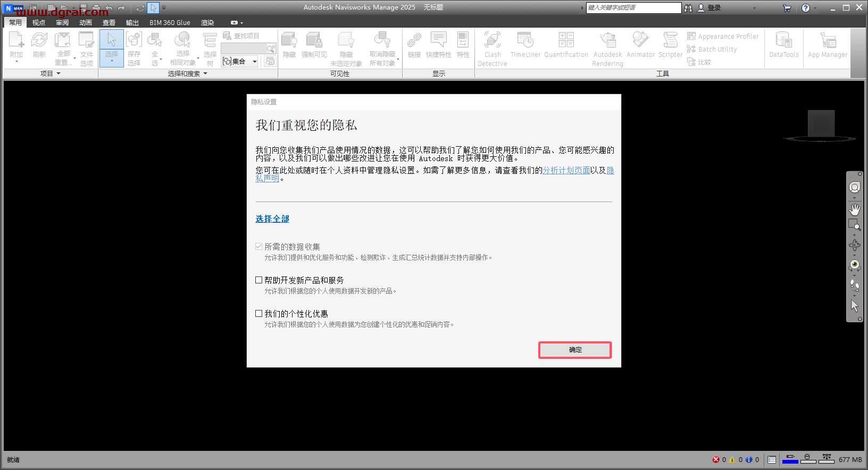Click the binoculars search icon
The height and width of the screenshot is (470, 868).
[688, 8]
